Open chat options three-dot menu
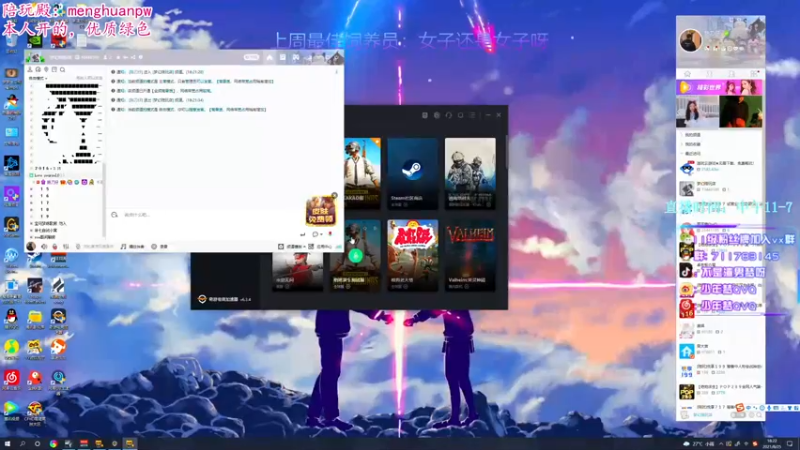This screenshot has width=800, height=450. [336, 72]
